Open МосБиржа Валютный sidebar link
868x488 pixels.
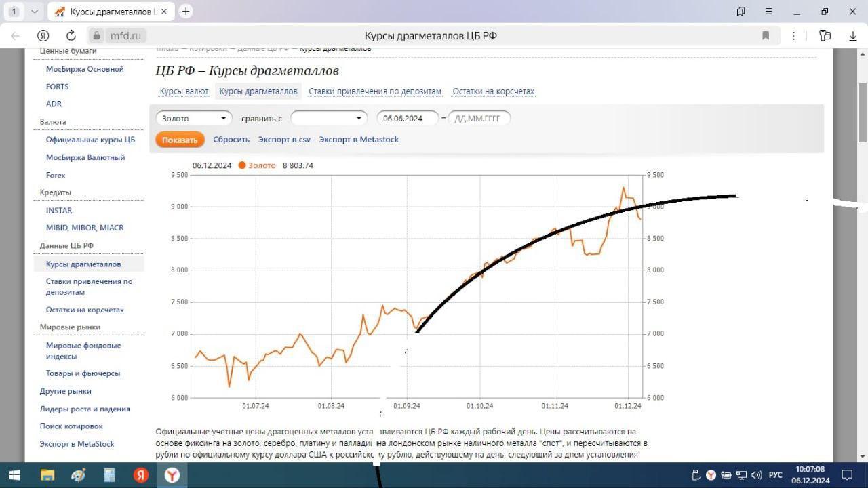pos(85,157)
